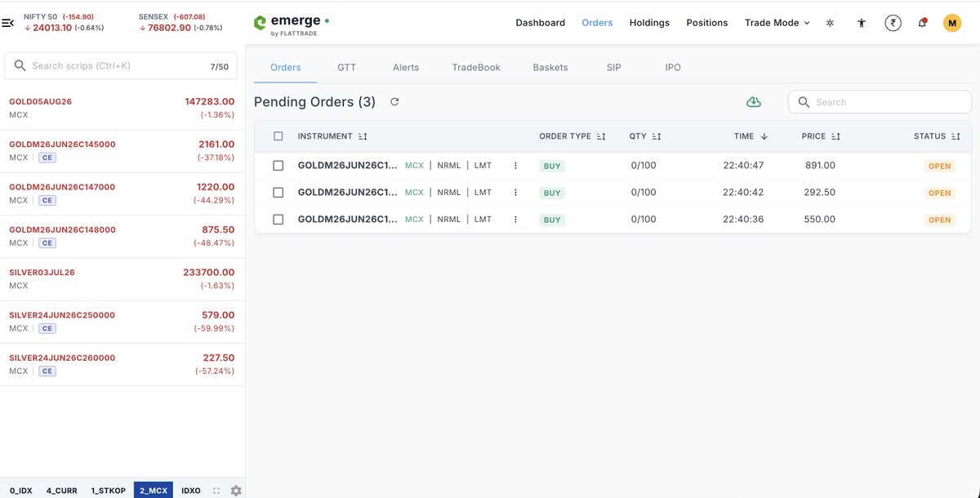
Task: Open notifications bell icon
Action: click(923, 23)
